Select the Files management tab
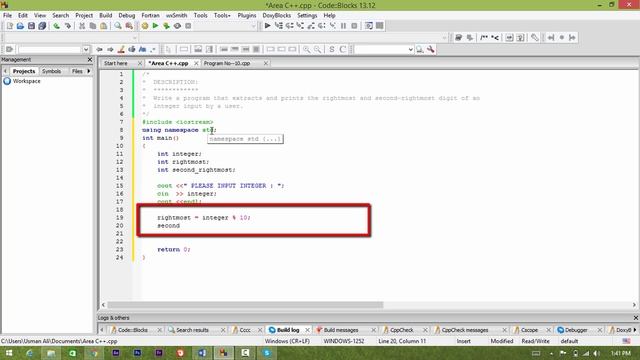 pyautogui.click(x=77, y=71)
